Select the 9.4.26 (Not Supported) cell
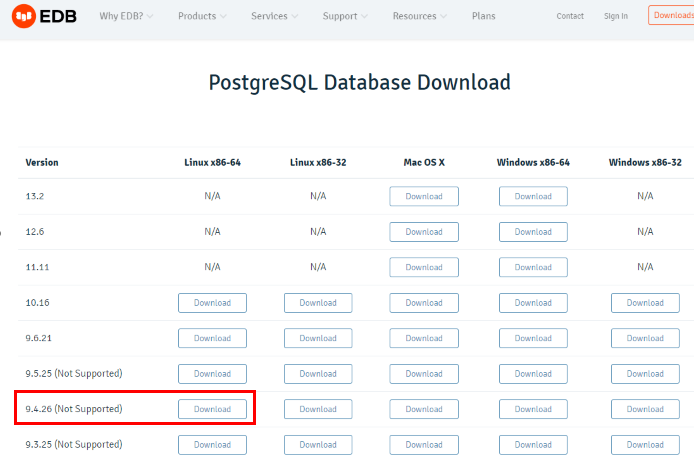 tap(74, 409)
